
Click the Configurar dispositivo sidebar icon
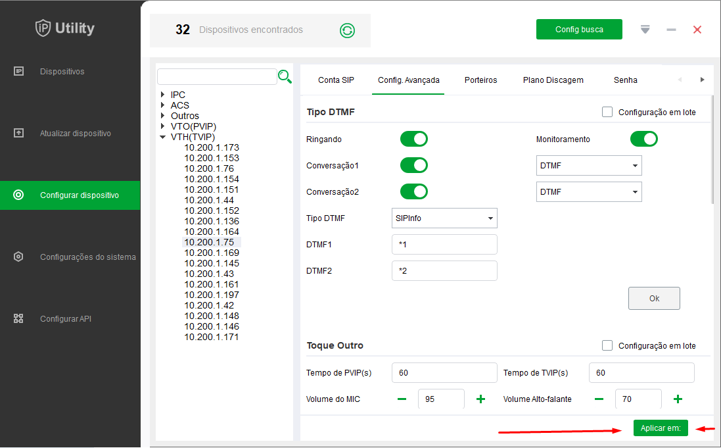18,195
